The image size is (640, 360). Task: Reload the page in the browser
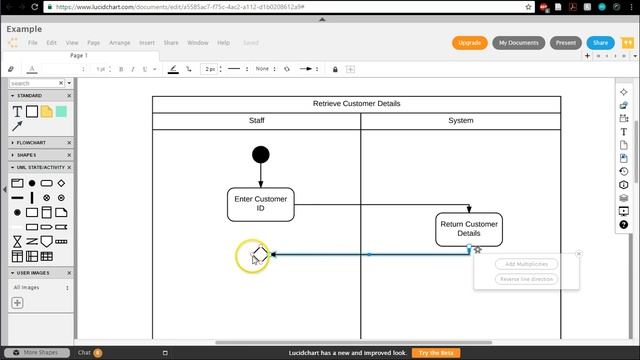click(x=35, y=7)
